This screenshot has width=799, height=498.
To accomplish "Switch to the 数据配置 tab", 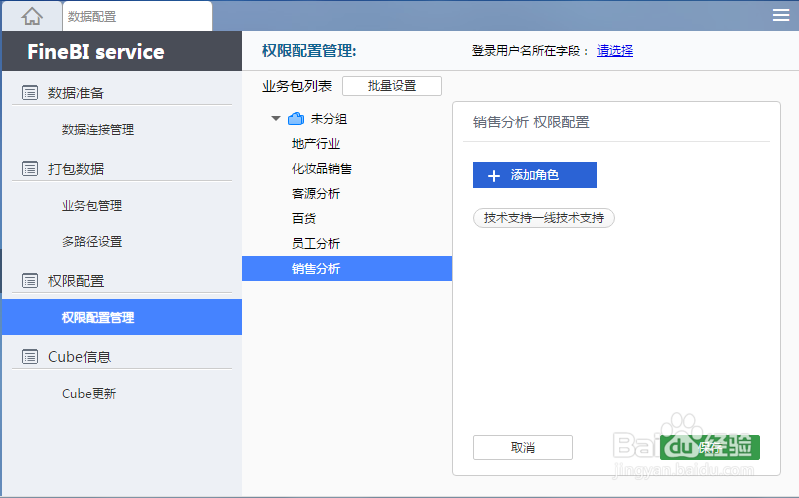I will coord(137,16).
